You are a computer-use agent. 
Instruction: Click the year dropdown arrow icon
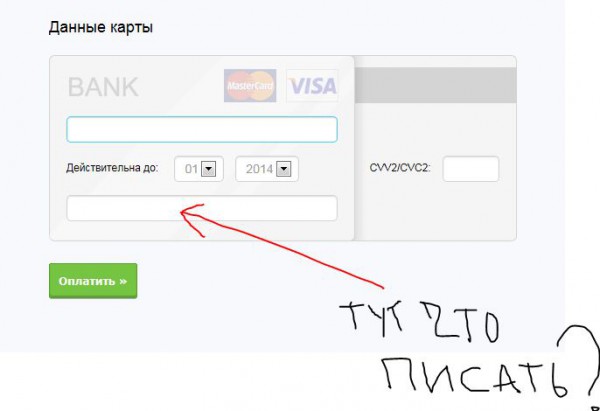point(284,169)
